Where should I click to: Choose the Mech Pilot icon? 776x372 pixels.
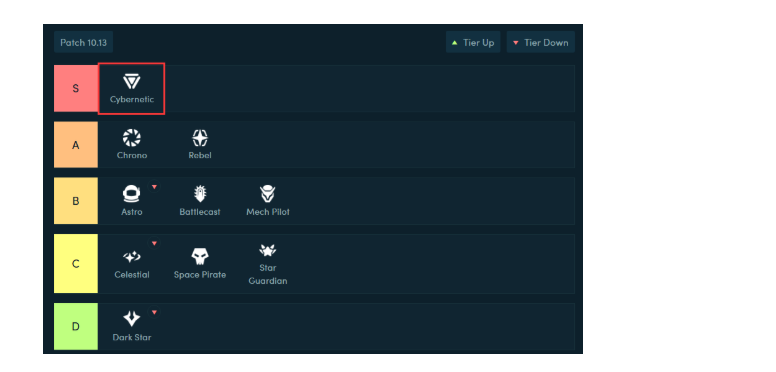[x=268, y=194]
